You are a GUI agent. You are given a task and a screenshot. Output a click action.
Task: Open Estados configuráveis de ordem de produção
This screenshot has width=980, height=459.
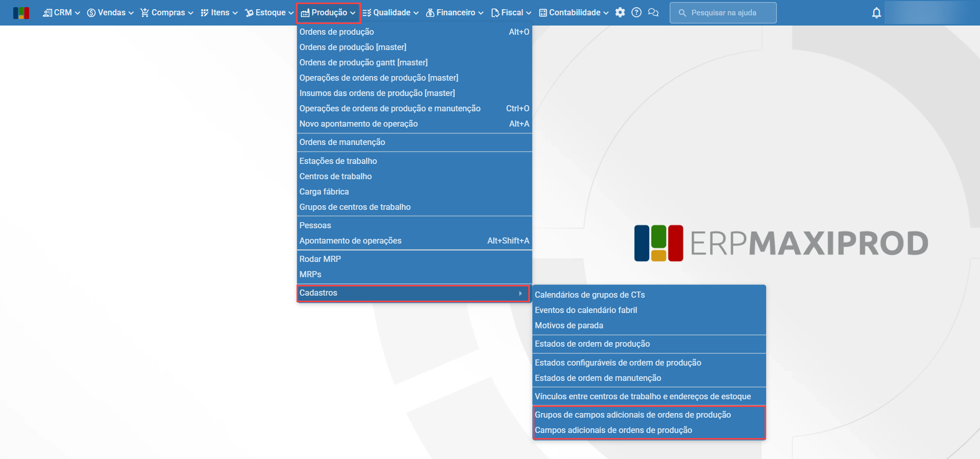[x=649, y=363]
